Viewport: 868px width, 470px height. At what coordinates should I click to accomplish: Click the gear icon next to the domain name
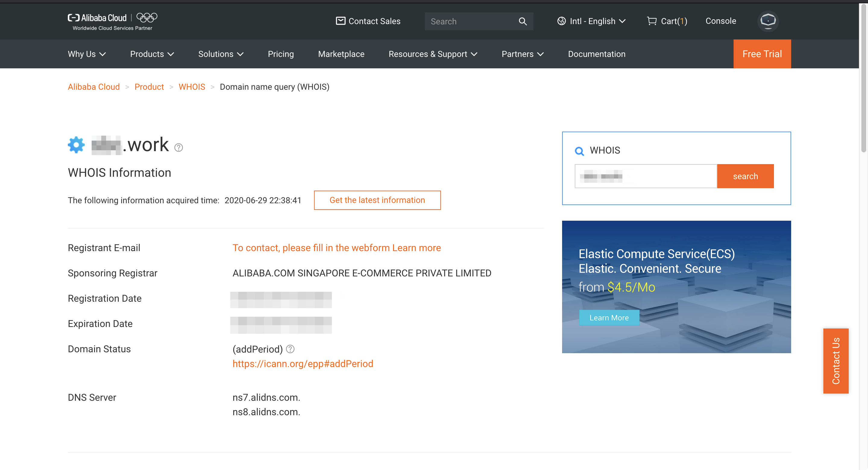click(x=76, y=145)
